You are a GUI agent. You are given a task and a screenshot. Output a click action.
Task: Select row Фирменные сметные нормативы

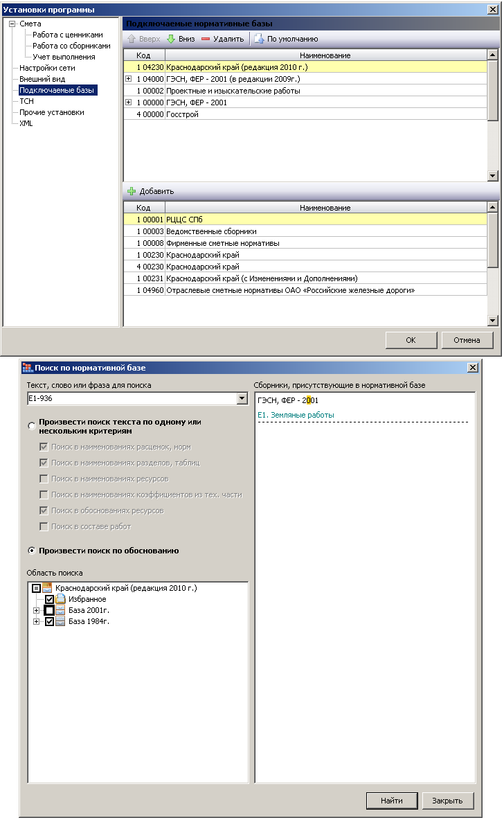coord(305,243)
